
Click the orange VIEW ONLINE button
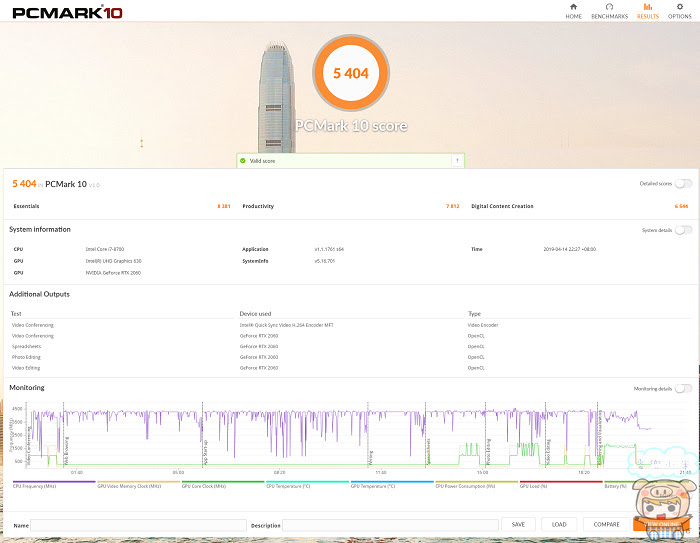[x=661, y=524]
